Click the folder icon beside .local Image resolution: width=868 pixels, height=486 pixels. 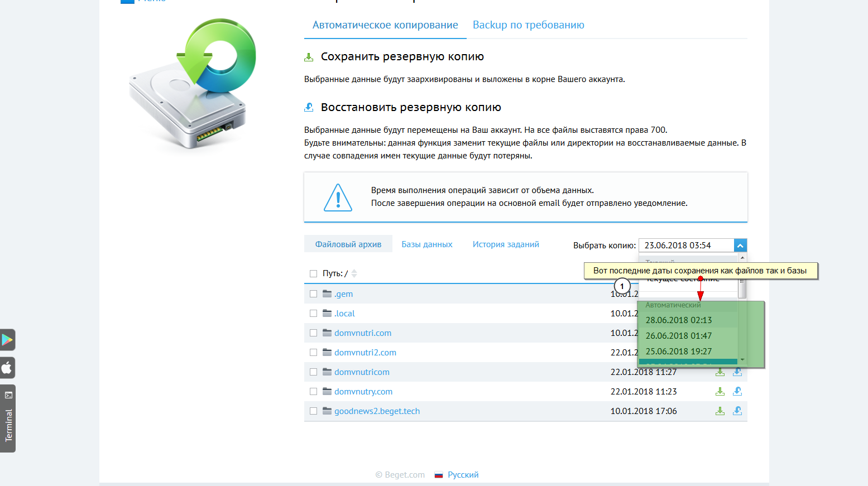coord(327,313)
